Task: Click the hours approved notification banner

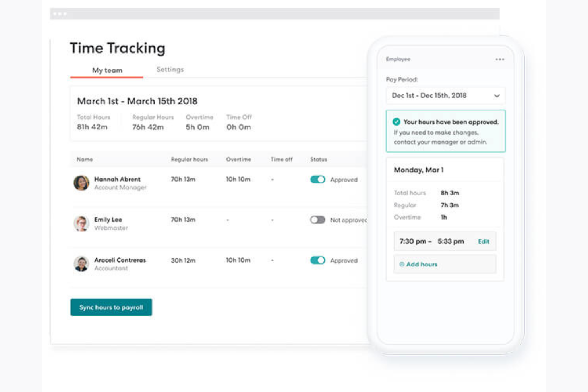Action: click(445, 131)
